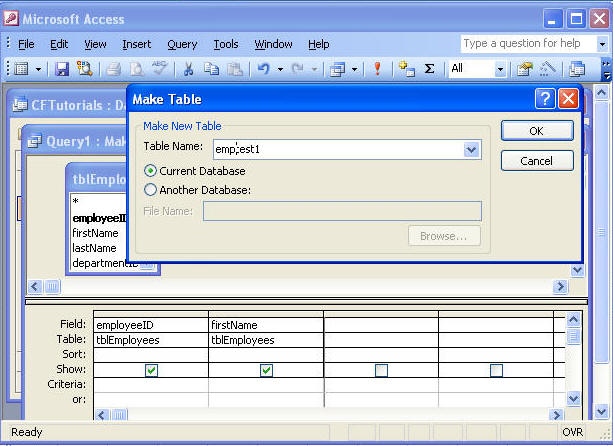Click the query grid's scroll right arrow

(x=556, y=414)
